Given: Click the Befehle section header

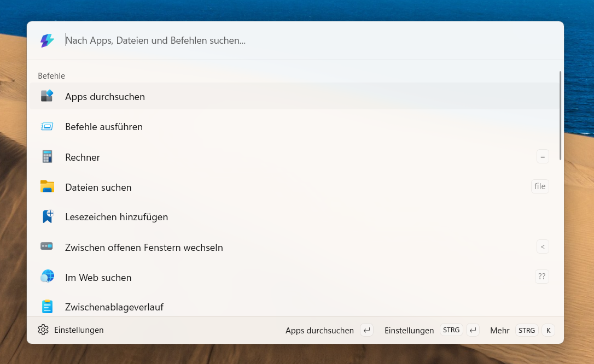Looking at the screenshot, I should [x=51, y=75].
